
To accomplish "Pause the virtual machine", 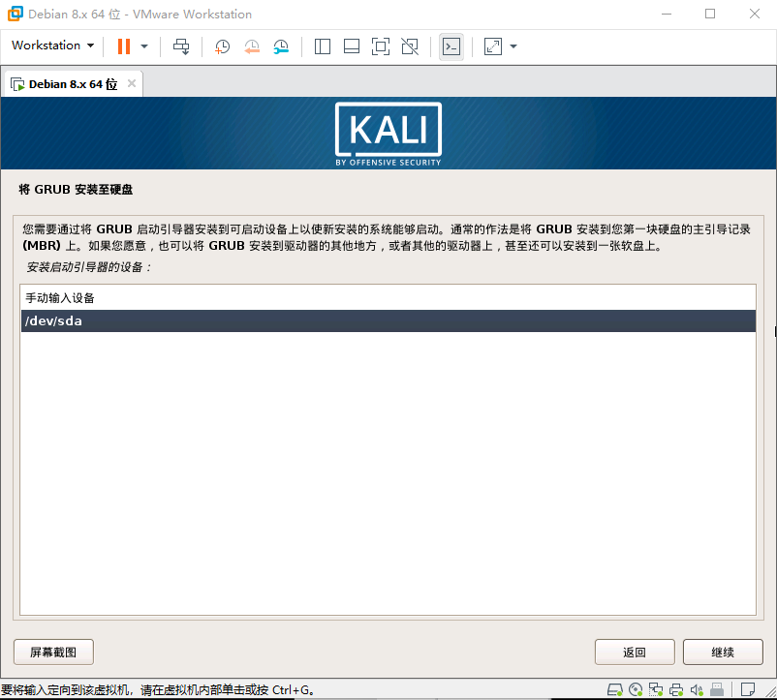I will tap(124, 46).
